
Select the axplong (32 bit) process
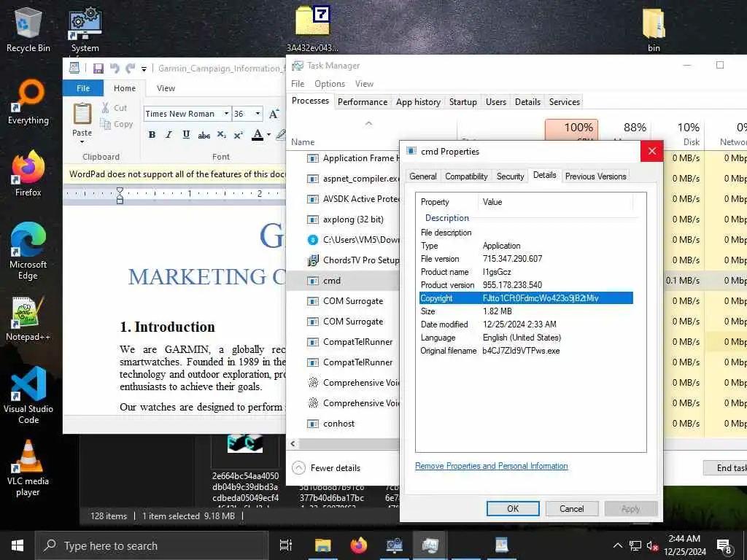(343, 219)
